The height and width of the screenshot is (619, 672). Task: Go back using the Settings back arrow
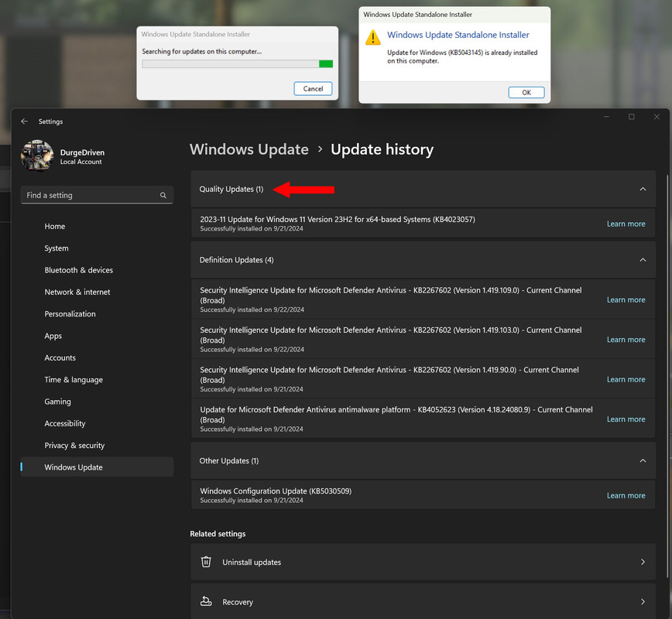point(25,121)
